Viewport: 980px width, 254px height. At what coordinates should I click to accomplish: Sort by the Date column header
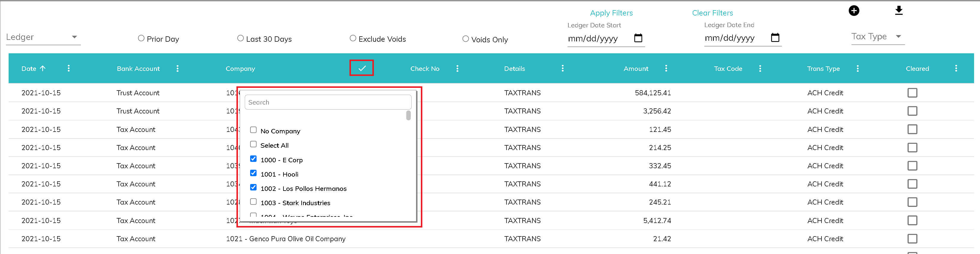[29, 68]
